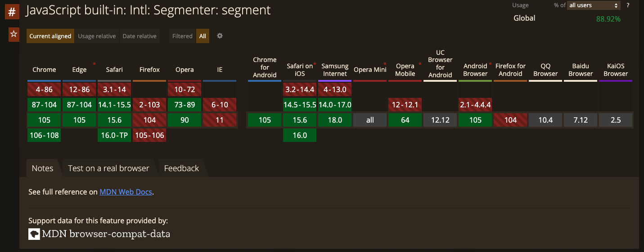This screenshot has height=252, width=644.
Task: Open the Test on a real browser tab
Action: tap(108, 168)
